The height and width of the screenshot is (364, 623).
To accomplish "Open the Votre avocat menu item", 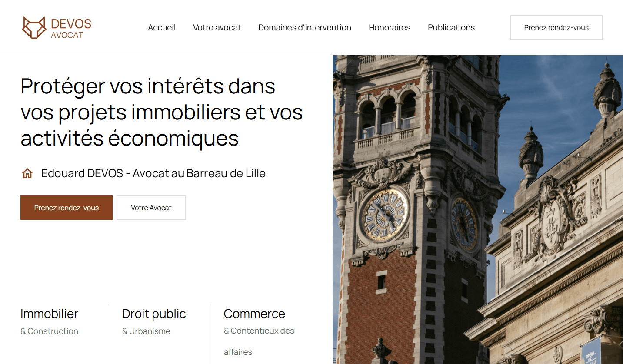I will coord(217,27).
